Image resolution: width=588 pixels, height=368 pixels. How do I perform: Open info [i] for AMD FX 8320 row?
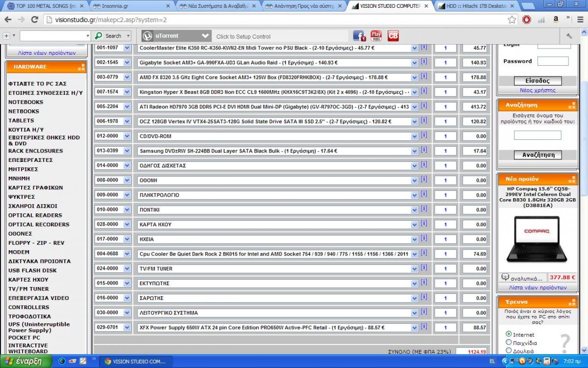pyautogui.click(x=424, y=77)
